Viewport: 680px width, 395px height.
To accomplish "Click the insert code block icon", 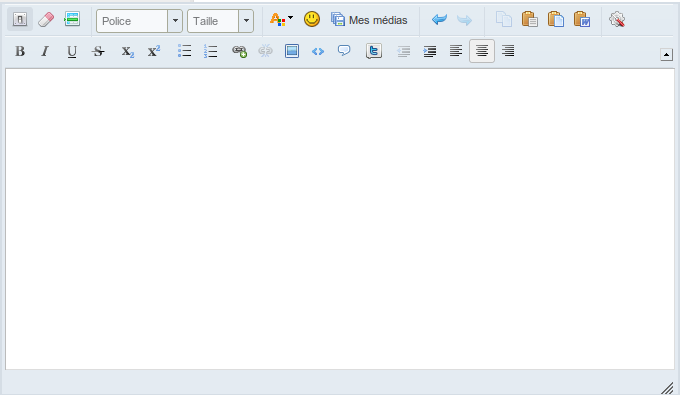I will tap(318, 52).
